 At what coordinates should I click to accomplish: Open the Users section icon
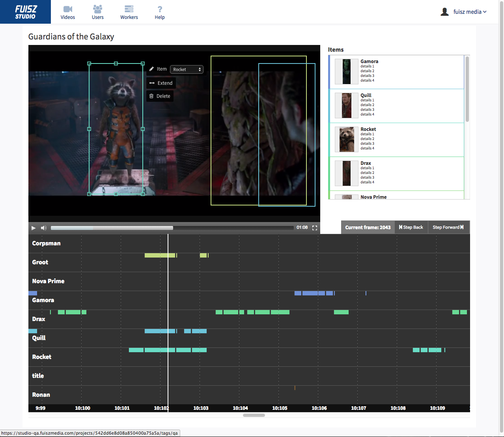pos(97,9)
